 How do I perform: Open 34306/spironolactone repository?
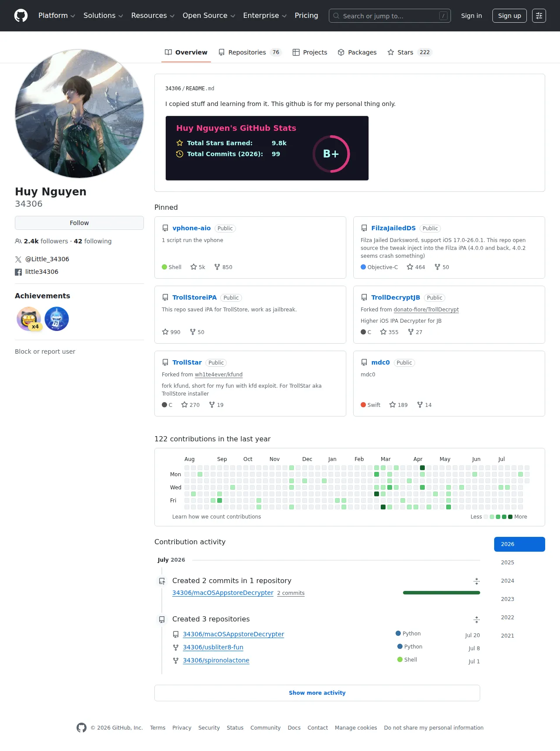(x=216, y=661)
